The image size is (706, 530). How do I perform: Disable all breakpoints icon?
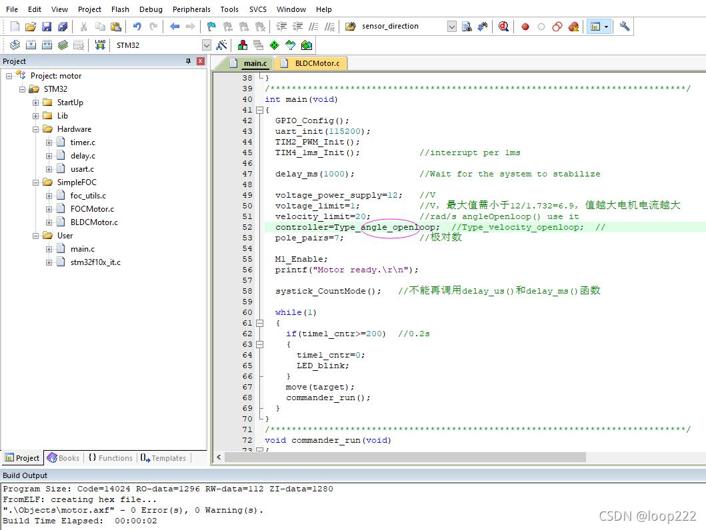pyautogui.click(x=557, y=27)
